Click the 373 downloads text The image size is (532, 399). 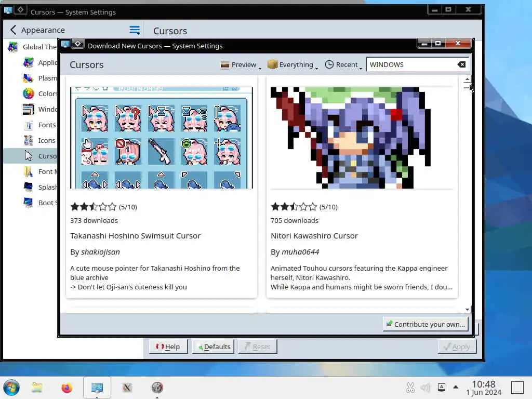point(94,220)
